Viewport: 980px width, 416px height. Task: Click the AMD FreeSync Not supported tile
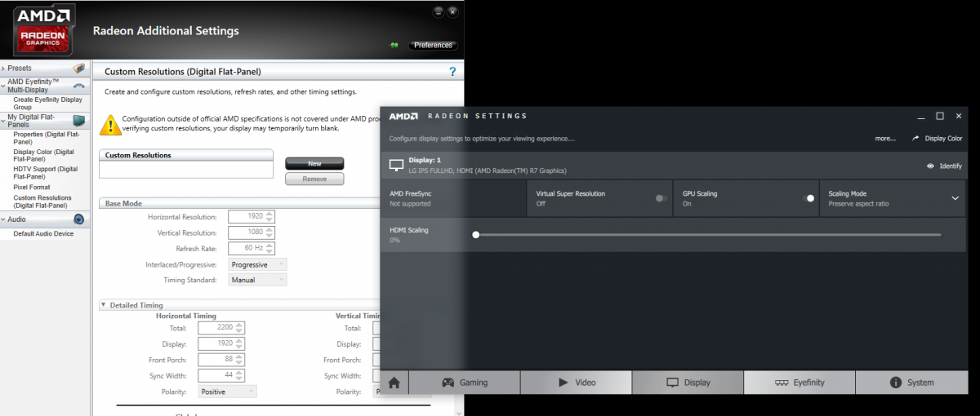pos(454,198)
